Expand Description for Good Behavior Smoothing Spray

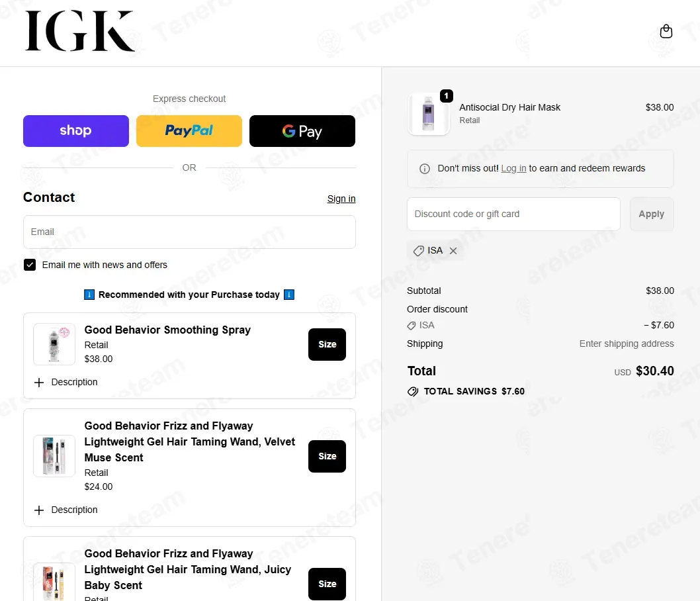66,382
